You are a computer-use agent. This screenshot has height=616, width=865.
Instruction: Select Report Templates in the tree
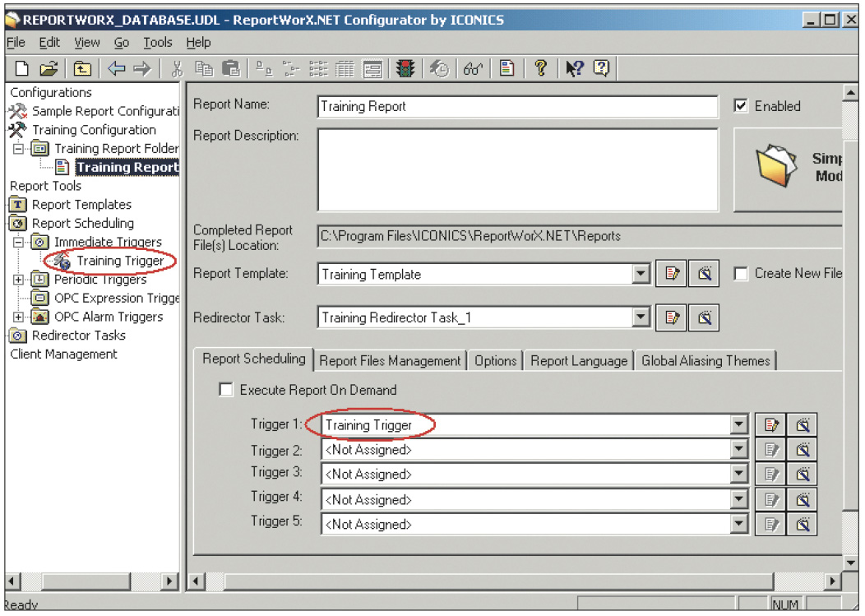tap(81, 204)
